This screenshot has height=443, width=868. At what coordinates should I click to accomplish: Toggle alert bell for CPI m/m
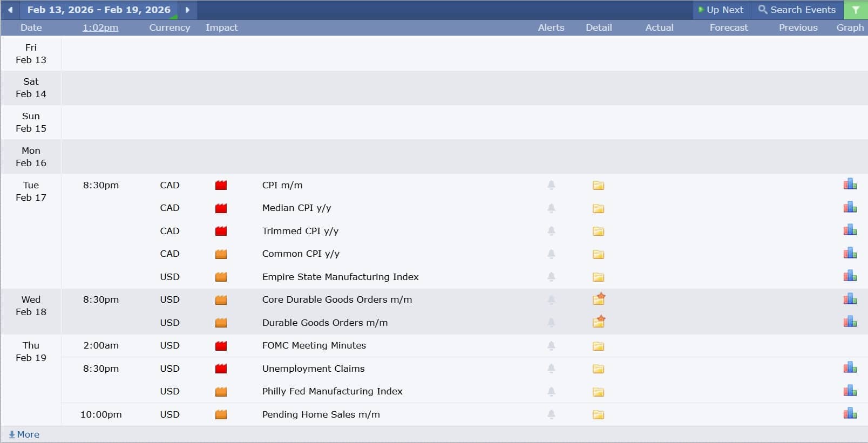click(x=551, y=185)
